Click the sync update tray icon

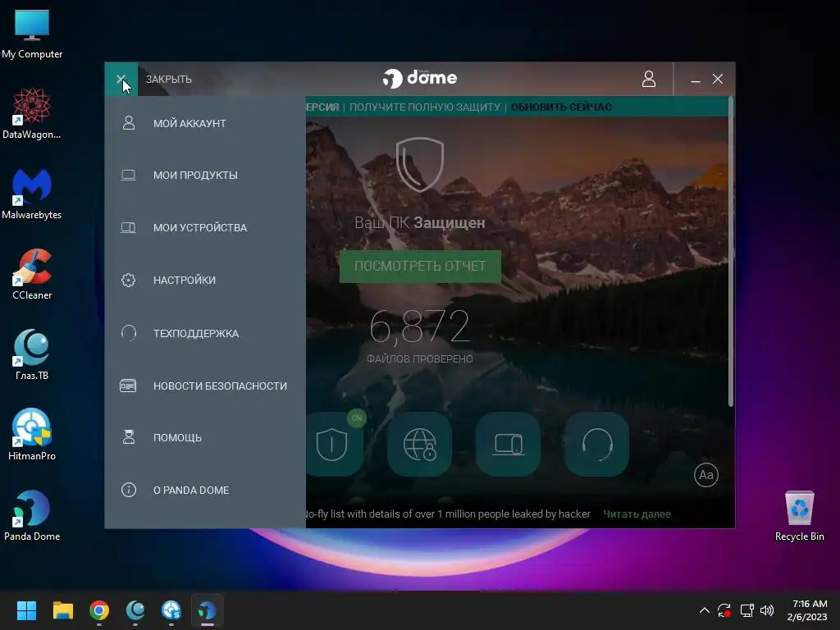pyautogui.click(x=724, y=610)
